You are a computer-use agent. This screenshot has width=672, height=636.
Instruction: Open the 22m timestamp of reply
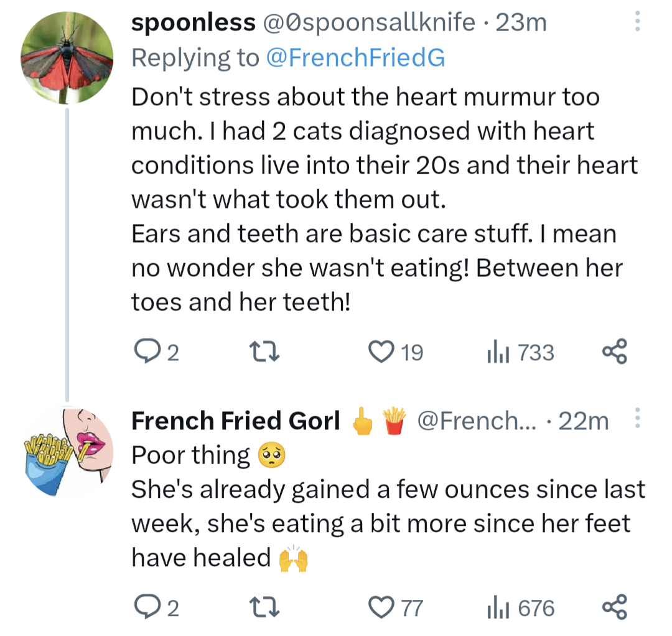point(583,421)
